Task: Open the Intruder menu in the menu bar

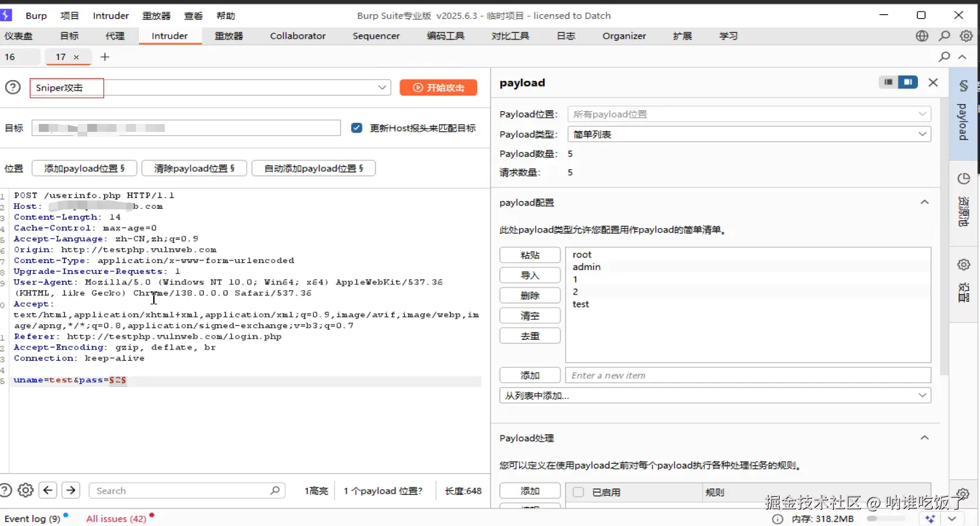Action: [111, 16]
